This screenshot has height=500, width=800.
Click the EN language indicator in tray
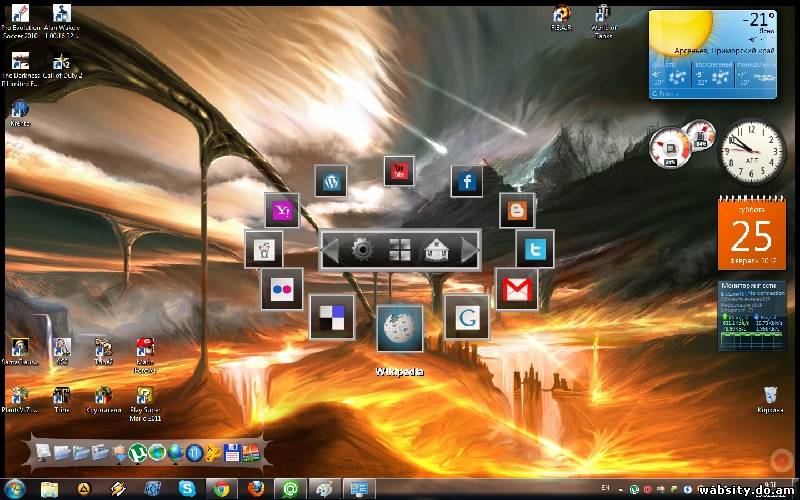[x=606, y=489]
